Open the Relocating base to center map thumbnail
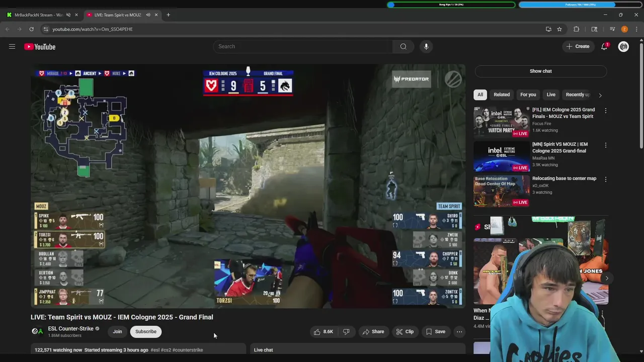Screen dimensions: 644x362 (501, 191)
